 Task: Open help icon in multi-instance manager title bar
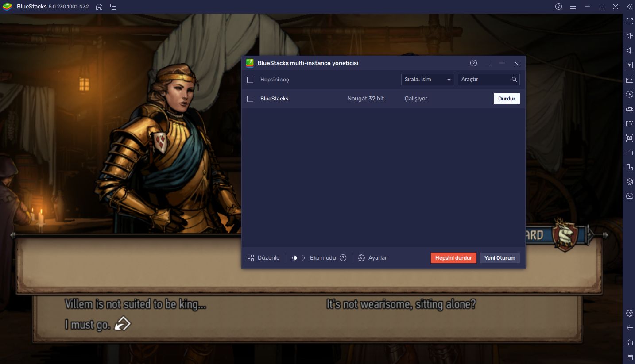click(473, 63)
